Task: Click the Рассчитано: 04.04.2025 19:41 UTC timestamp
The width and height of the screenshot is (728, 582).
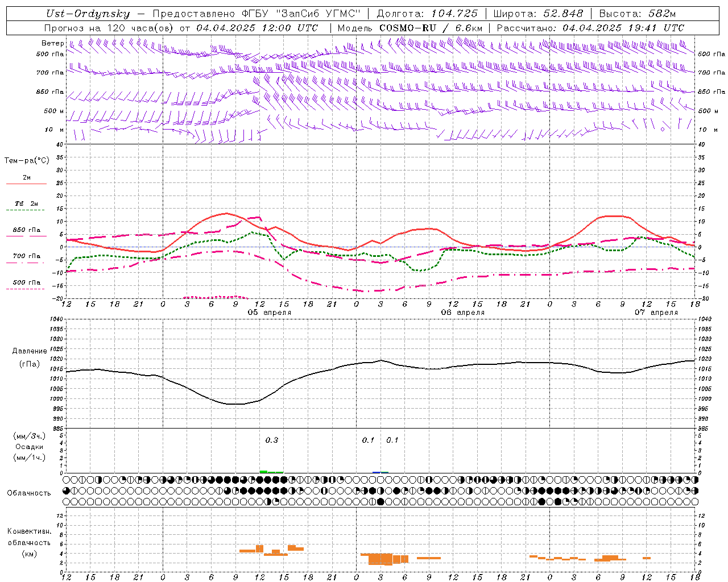Action: tap(590, 28)
